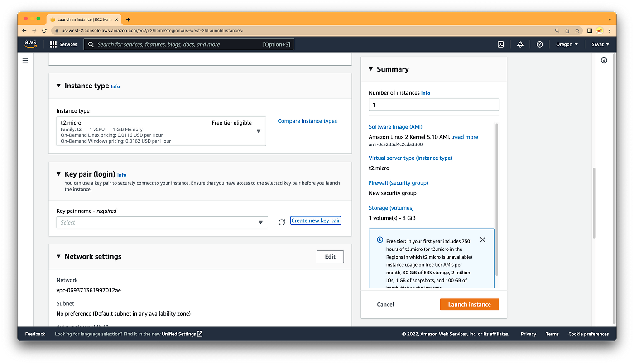Open Unified Settings external link icon
The image size is (634, 364).
coord(200,334)
